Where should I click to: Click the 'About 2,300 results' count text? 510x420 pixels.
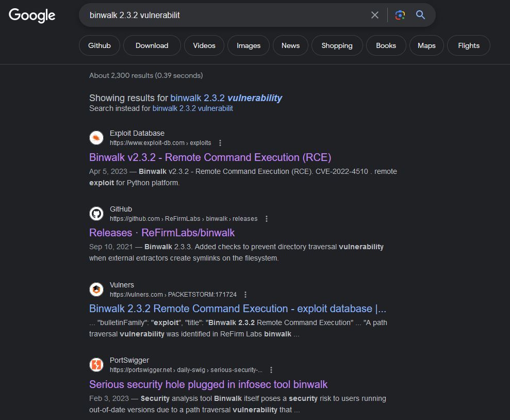click(x=146, y=75)
